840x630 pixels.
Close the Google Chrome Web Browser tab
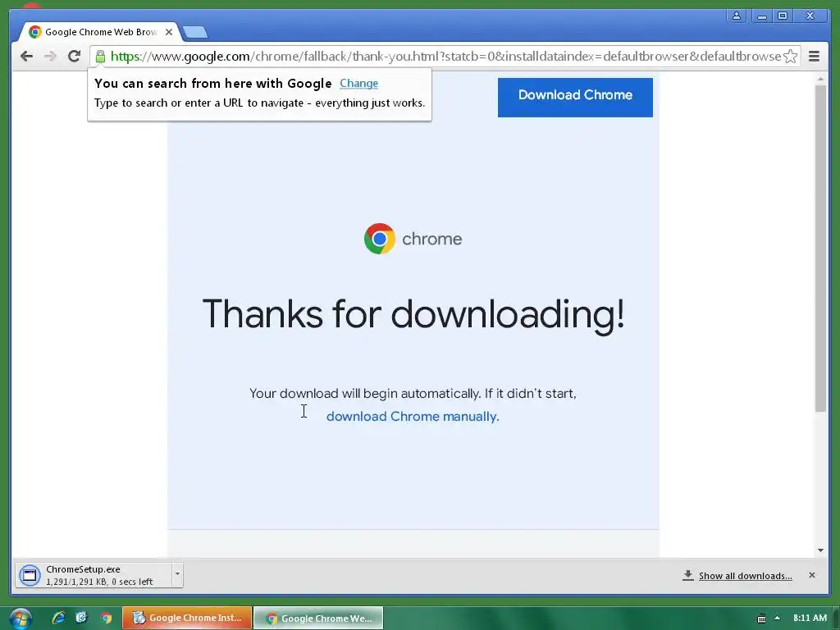point(169,32)
